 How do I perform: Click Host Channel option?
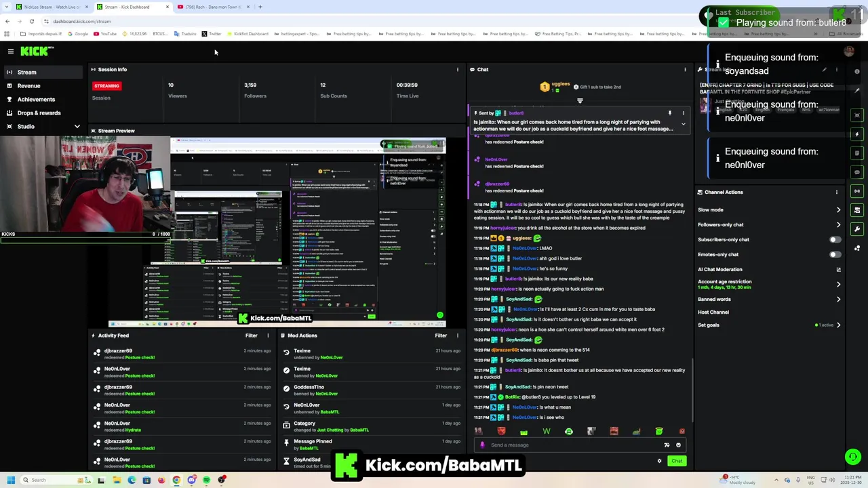tap(713, 312)
